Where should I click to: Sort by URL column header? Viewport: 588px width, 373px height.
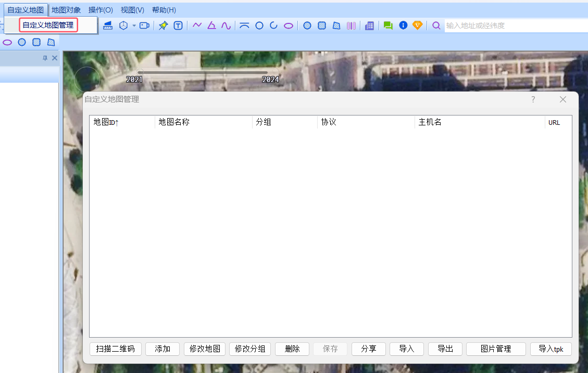558,122
